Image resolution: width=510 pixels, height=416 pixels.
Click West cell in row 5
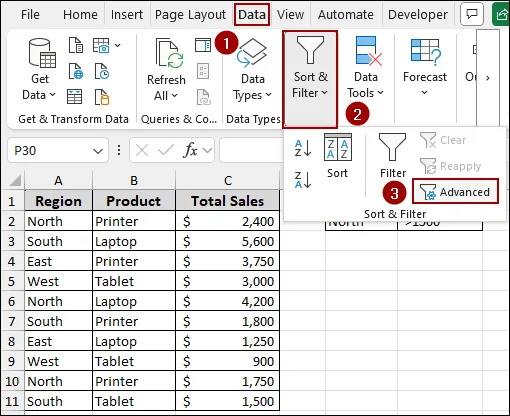[x=58, y=281]
